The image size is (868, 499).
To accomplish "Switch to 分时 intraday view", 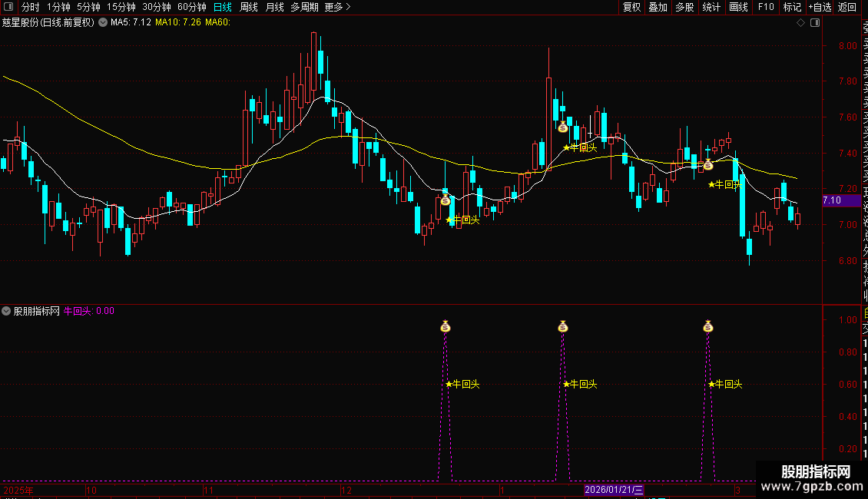I will click(x=31, y=7).
